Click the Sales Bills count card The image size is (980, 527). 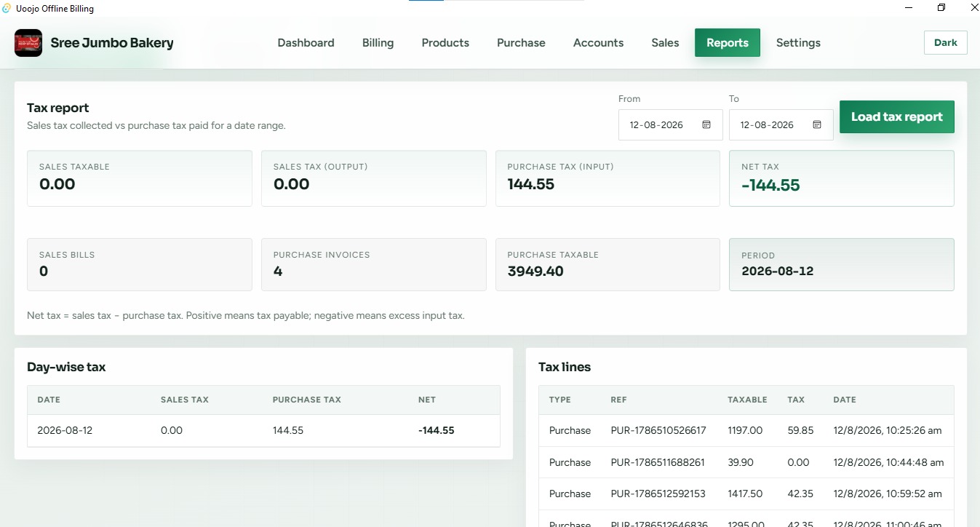[x=140, y=265]
